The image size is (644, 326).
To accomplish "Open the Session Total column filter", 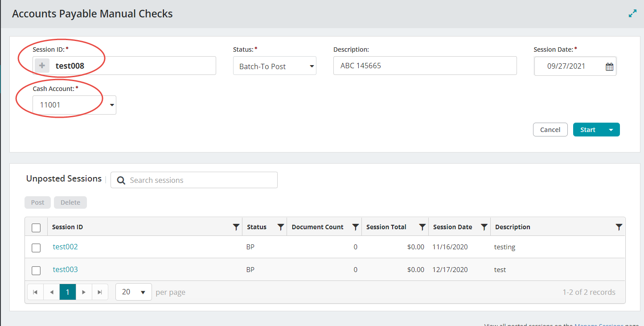I will point(422,227).
